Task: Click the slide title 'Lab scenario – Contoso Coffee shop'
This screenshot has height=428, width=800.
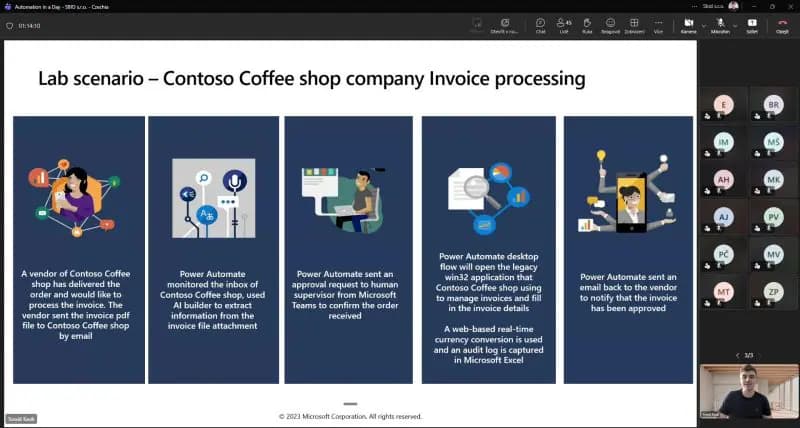Action: coord(312,79)
